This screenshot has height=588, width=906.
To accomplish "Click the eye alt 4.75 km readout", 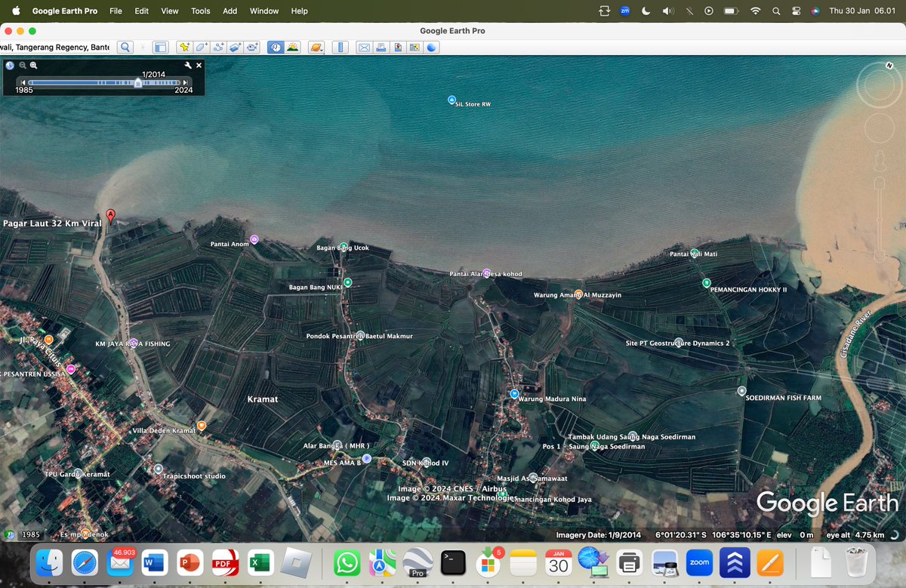I will tap(855, 535).
